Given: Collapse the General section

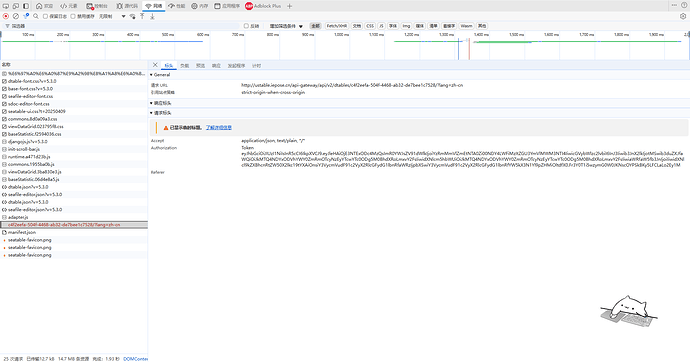Looking at the screenshot, I should click(x=160, y=75).
